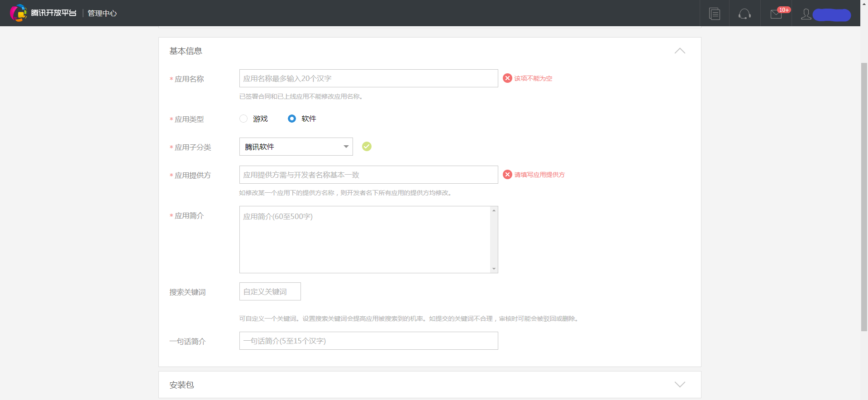The image size is (868, 400).
Task: Click the 安装包 section title
Action: [181, 385]
